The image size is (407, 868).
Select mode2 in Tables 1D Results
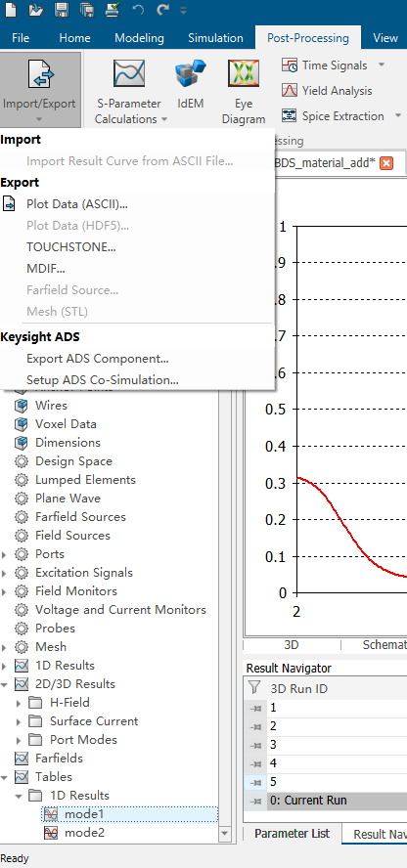(84, 833)
